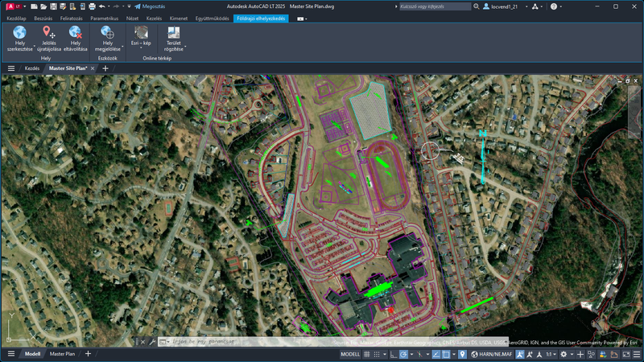Viewport: 644px width, 362px height.
Task: Expand the application menu A LT arrow
Action: tap(25, 6)
